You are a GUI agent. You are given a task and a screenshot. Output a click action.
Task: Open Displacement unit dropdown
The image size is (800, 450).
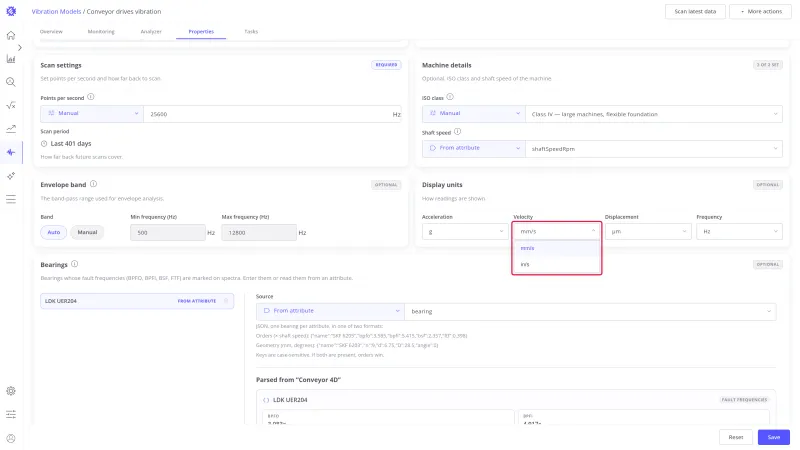pos(648,232)
